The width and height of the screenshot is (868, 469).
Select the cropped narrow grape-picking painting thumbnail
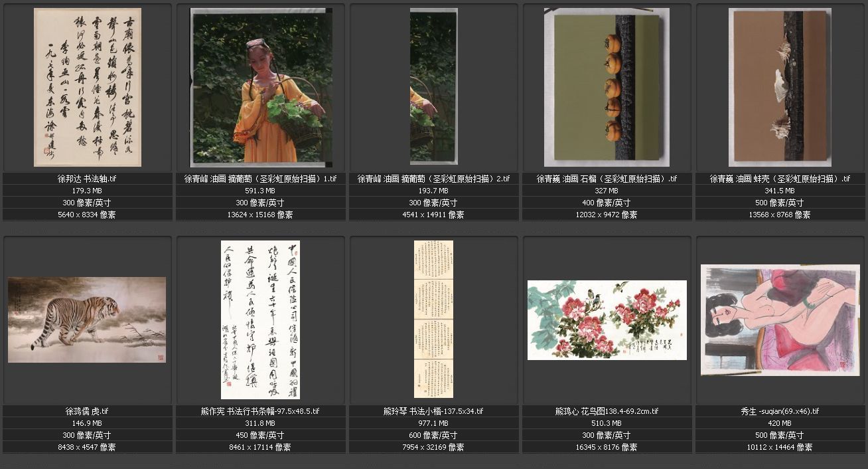click(433, 87)
